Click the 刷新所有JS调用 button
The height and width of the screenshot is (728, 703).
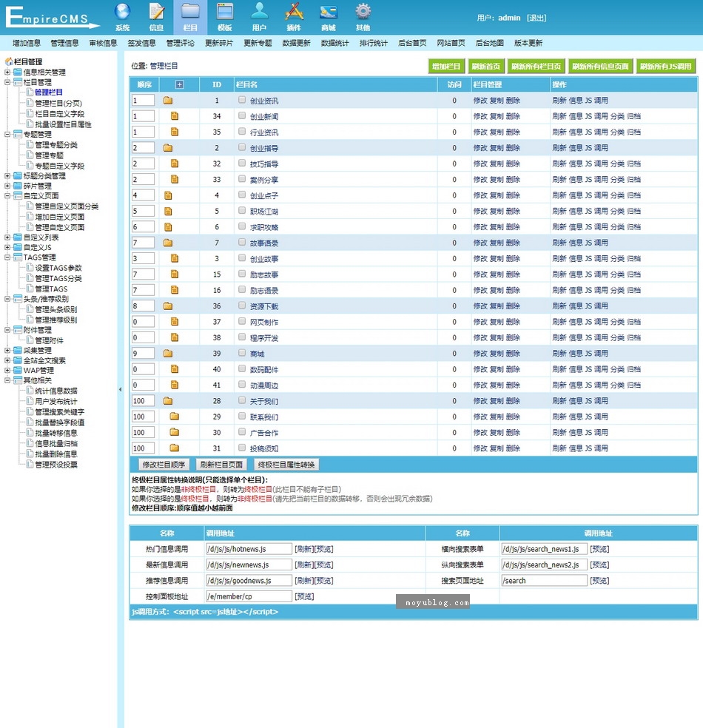coord(666,67)
